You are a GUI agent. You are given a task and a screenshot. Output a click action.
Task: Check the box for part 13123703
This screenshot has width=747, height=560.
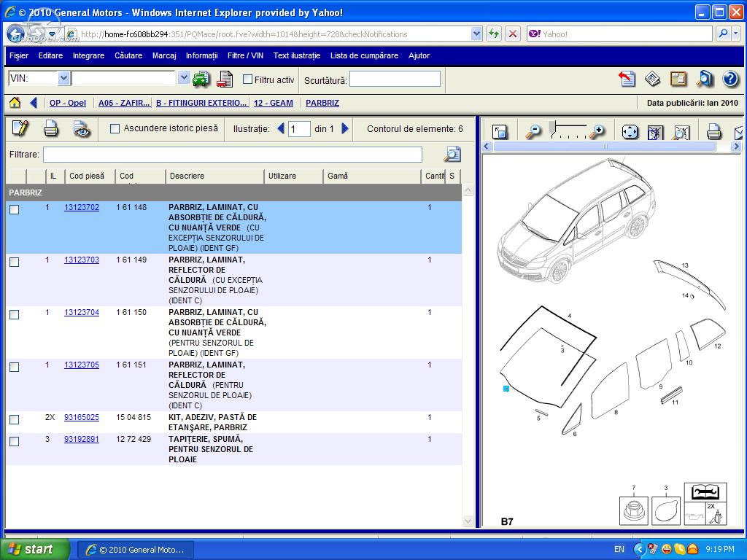15,262
